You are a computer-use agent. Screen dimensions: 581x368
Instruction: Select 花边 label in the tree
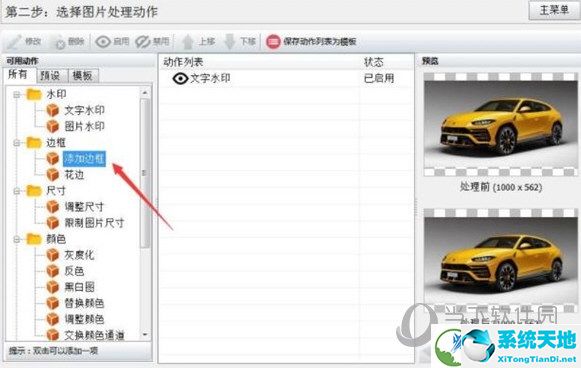pyautogui.click(x=74, y=175)
